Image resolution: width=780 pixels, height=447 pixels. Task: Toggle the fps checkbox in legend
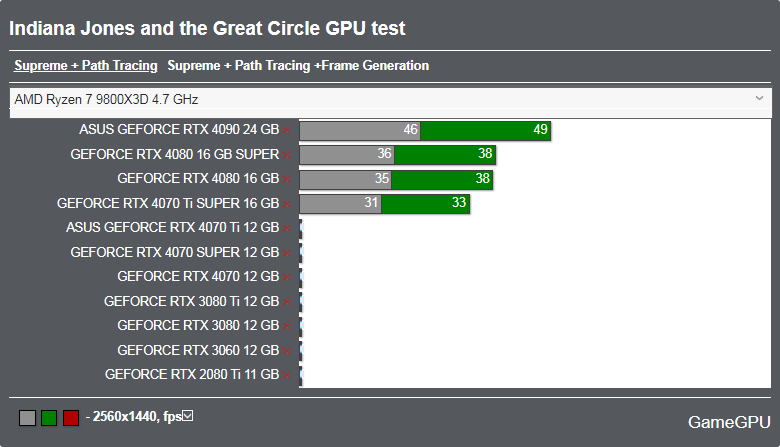pyautogui.click(x=188, y=416)
